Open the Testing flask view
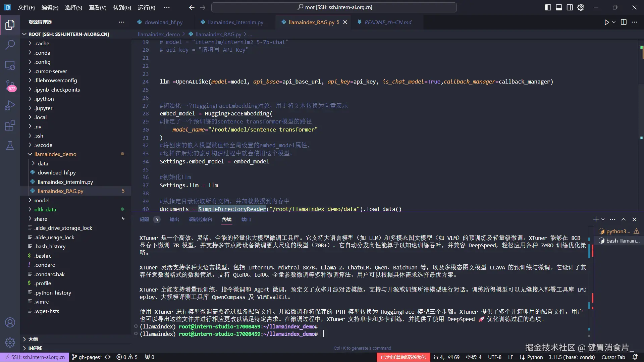Screen dimensions: 644x362 (10, 146)
